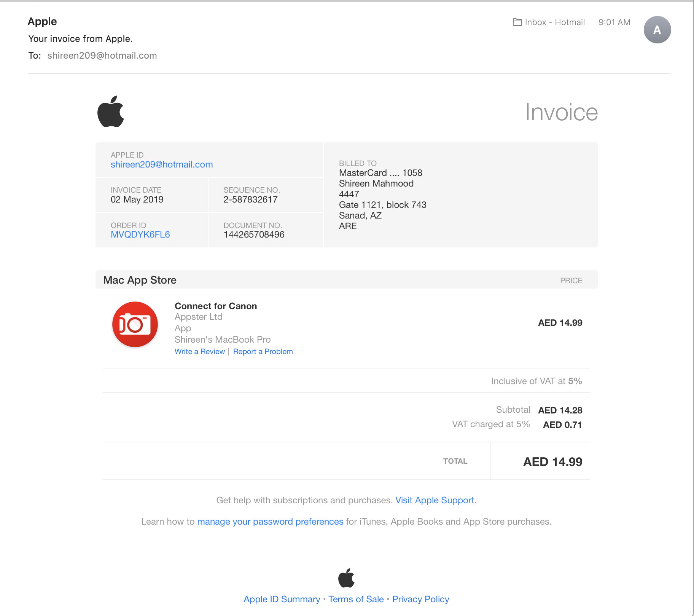Click the subtotal amount AED 14.28
Screen dimensions: 694x616
click(x=560, y=410)
